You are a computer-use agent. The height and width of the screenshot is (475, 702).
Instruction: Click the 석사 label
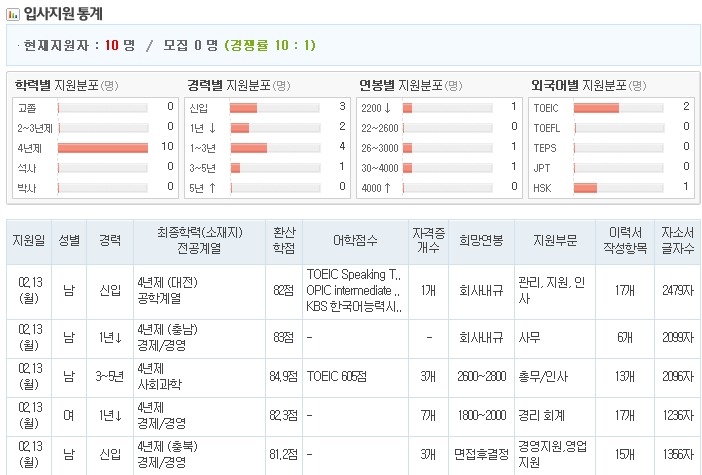click(27, 168)
